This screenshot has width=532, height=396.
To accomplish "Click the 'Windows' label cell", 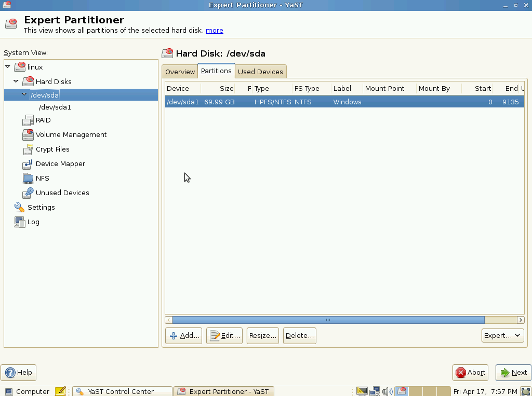I will pyautogui.click(x=347, y=102).
